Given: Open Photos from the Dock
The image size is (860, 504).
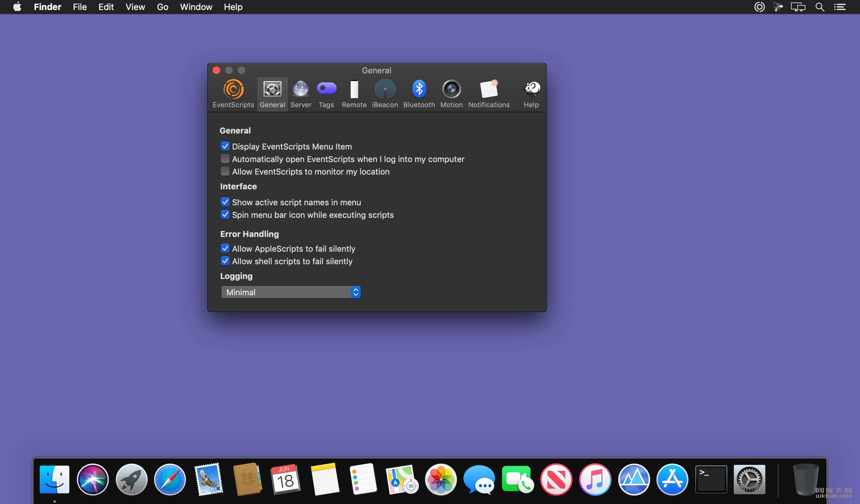Looking at the screenshot, I should [441, 479].
